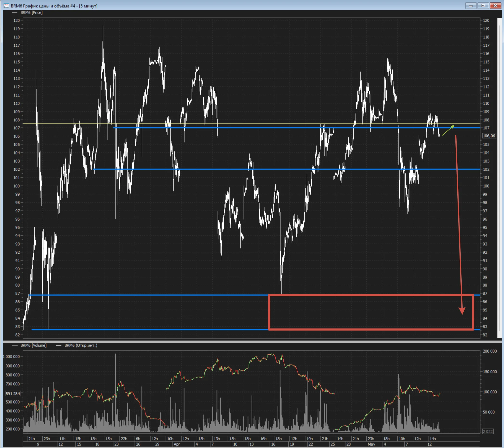Image resolution: width=504 pixels, height=448 pixels.
Task: Close the BRM6 chart window
Action: click(495, 6)
